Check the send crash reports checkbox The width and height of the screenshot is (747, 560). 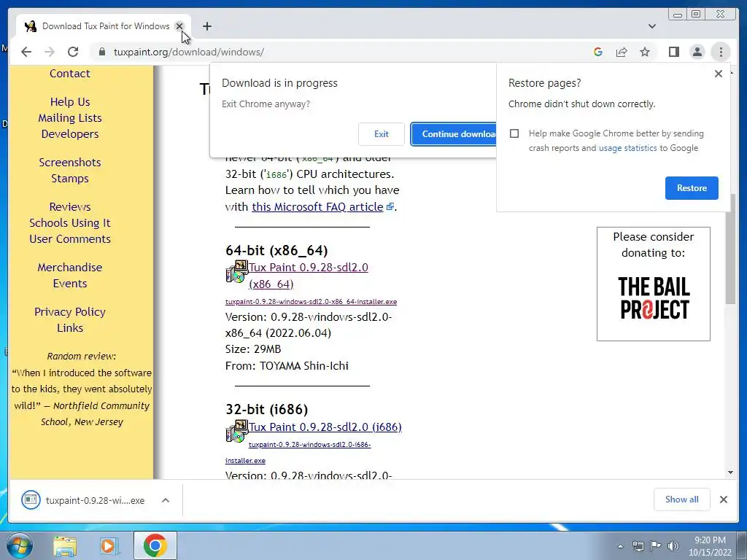pos(514,133)
